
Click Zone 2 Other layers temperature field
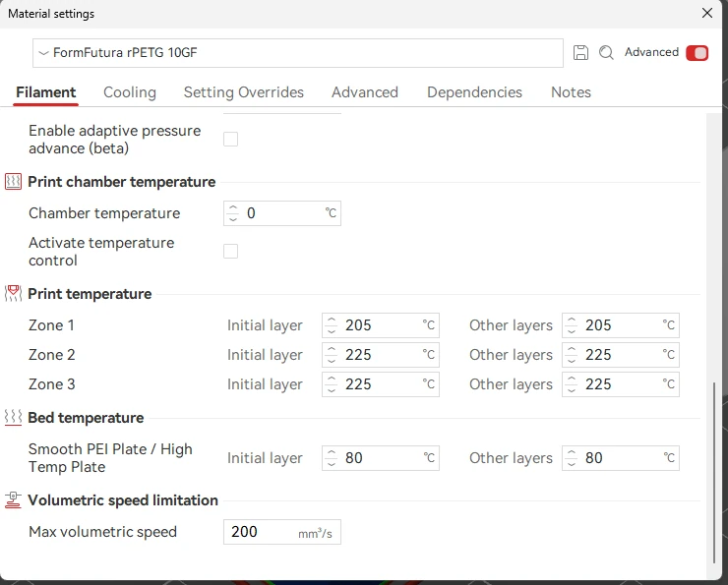(621, 355)
